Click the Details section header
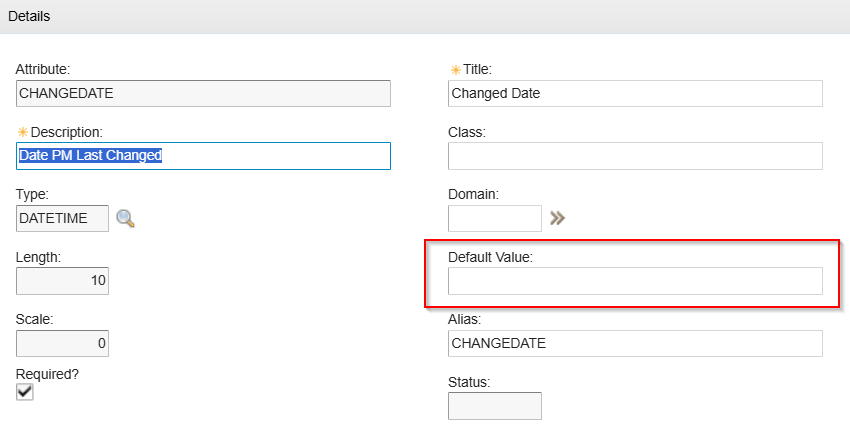Screen dimensions: 850x429 (x=30, y=17)
